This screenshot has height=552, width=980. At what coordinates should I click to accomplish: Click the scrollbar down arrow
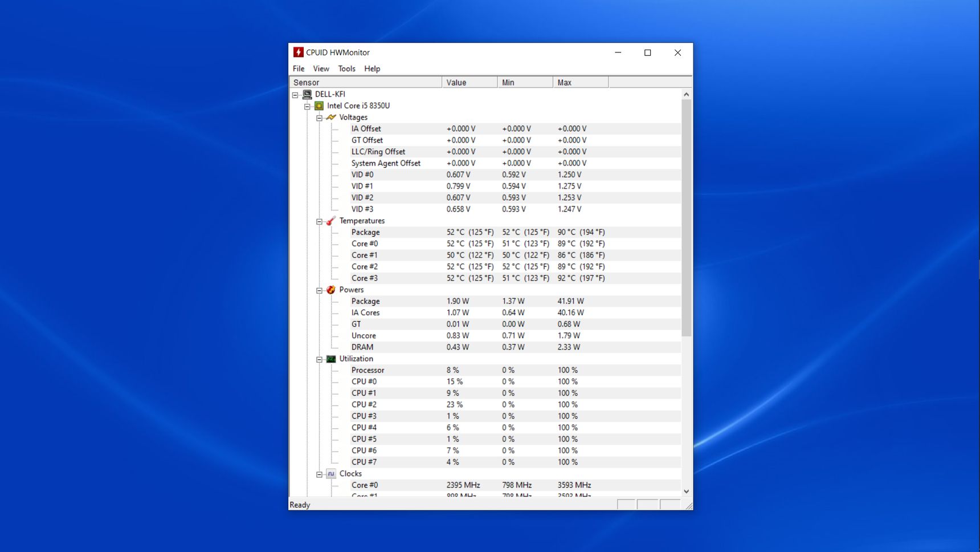coord(687,491)
